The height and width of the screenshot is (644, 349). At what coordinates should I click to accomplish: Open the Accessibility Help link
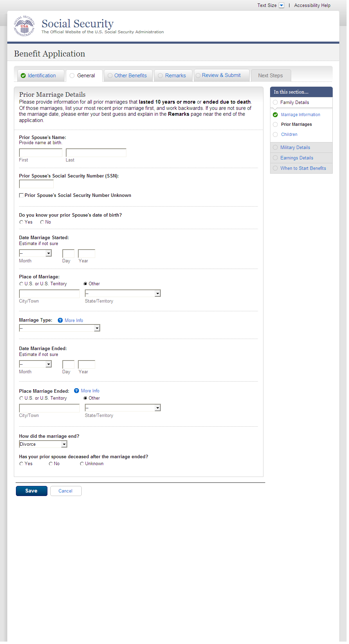(312, 5)
